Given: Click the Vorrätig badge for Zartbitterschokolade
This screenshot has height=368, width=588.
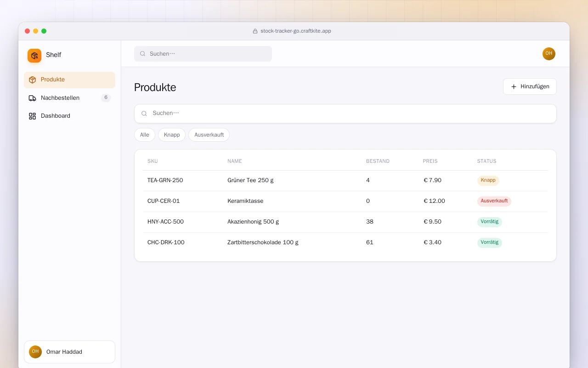Looking at the screenshot, I should click(x=490, y=242).
